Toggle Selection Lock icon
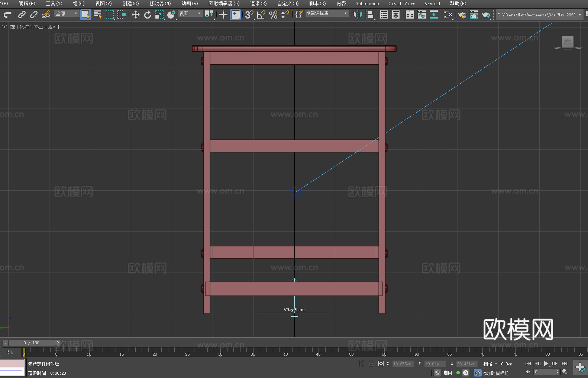The height and width of the screenshot is (378, 588). pyautogui.click(x=371, y=364)
